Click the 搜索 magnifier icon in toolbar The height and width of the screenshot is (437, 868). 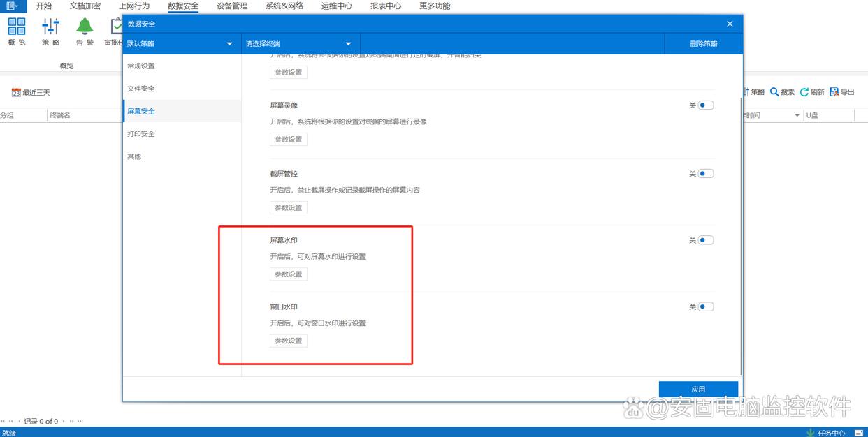(x=774, y=92)
